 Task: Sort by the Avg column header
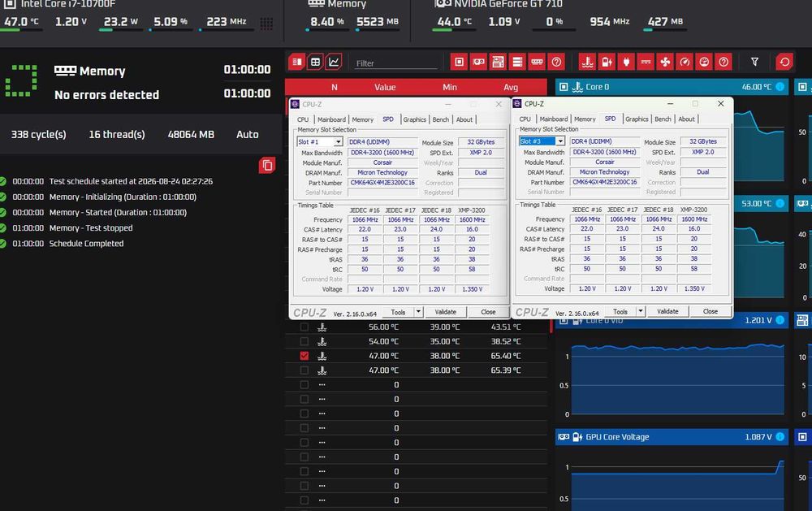coord(511,87)
